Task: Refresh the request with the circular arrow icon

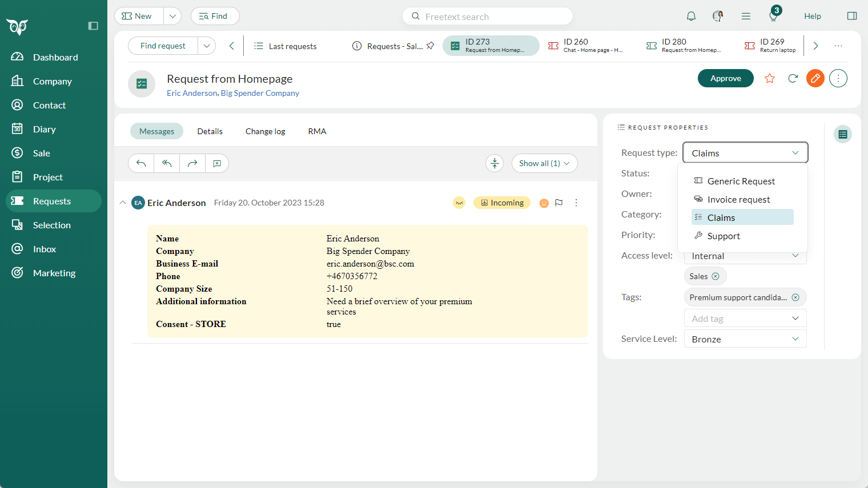Action: [x=793, y=78]
